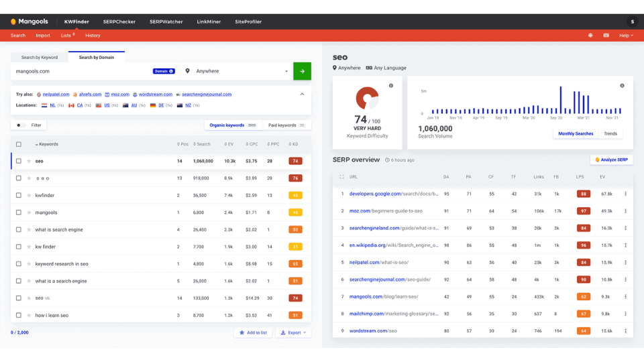Open the Help dropdown menu

click(x=626, y=36)
